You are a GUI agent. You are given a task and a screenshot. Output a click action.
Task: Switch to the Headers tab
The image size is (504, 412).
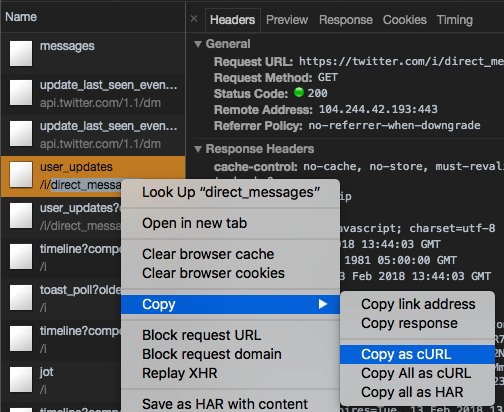(232, 20)
